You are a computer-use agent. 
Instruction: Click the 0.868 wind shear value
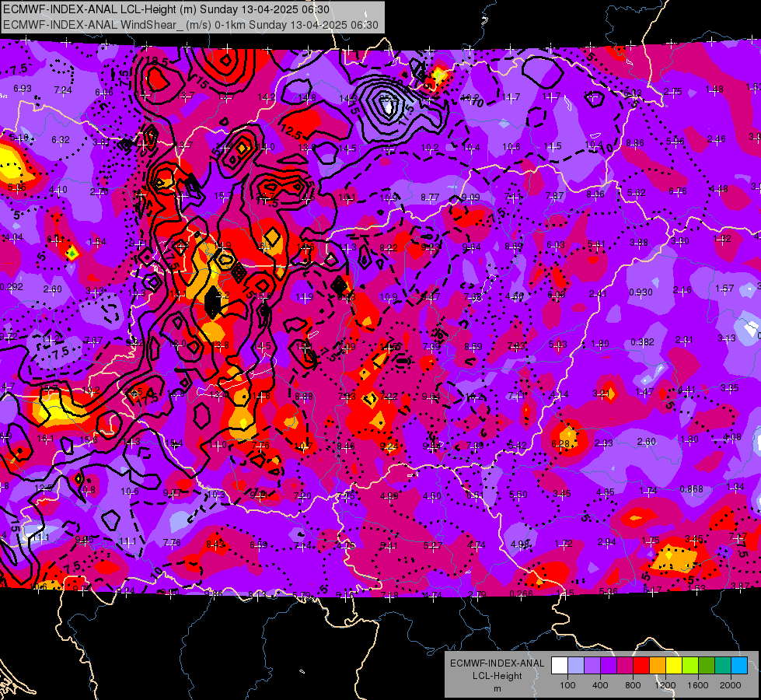pos(691,488)
